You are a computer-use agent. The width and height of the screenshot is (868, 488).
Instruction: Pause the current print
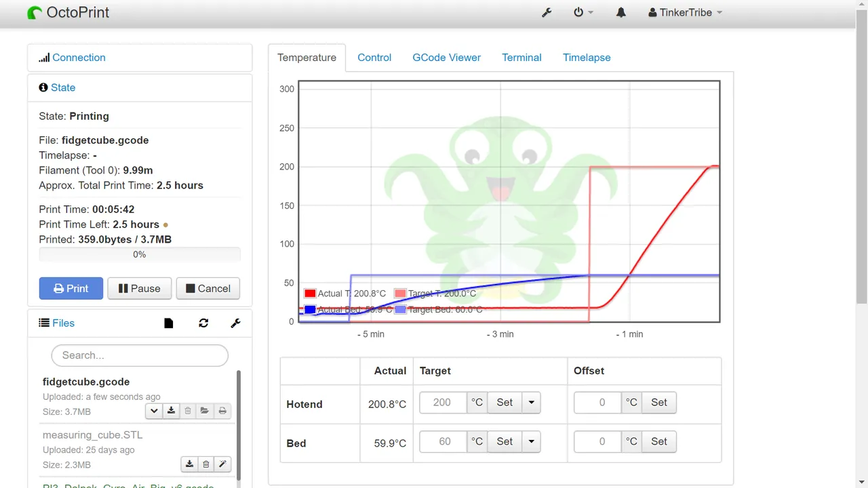[x=139, y=288]
